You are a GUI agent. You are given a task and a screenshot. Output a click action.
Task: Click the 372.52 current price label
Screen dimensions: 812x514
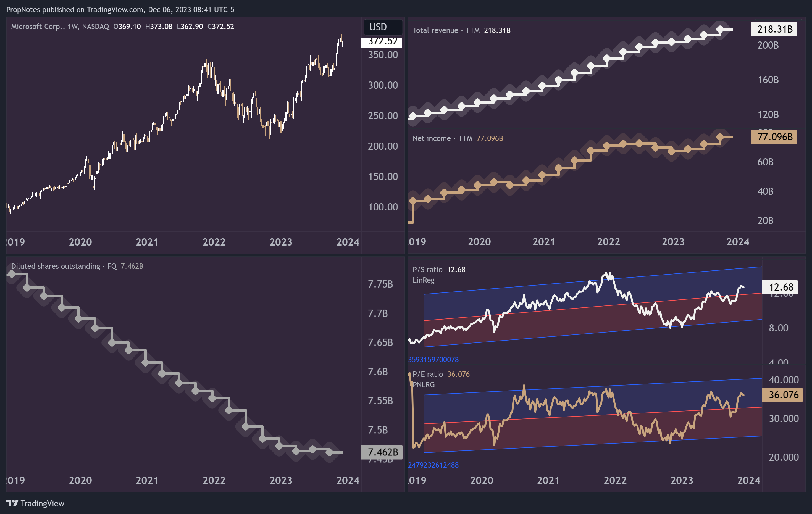382,42
